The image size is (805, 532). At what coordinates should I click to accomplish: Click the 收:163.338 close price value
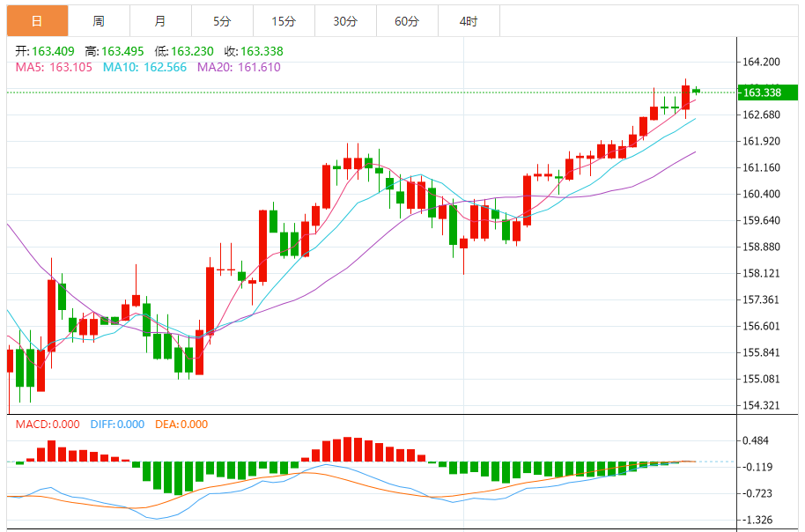[x=254, y=51]
